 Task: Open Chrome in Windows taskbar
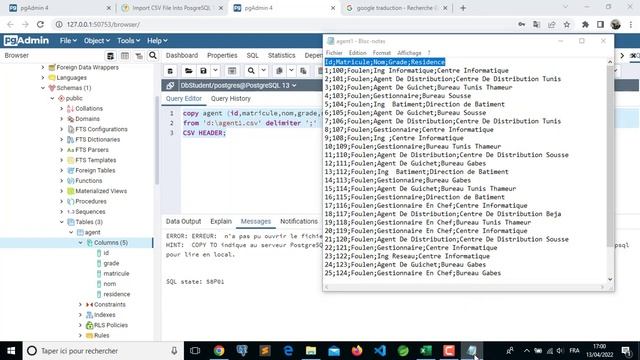219,351
